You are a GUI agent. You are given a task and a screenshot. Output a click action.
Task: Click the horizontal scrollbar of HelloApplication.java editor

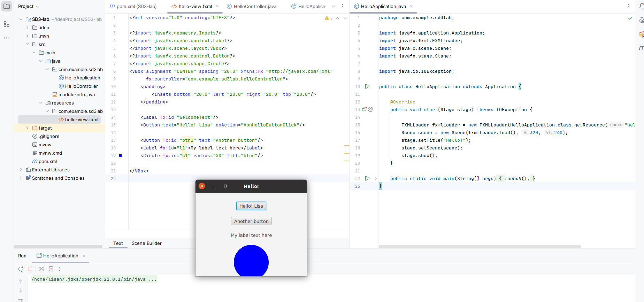480,247
